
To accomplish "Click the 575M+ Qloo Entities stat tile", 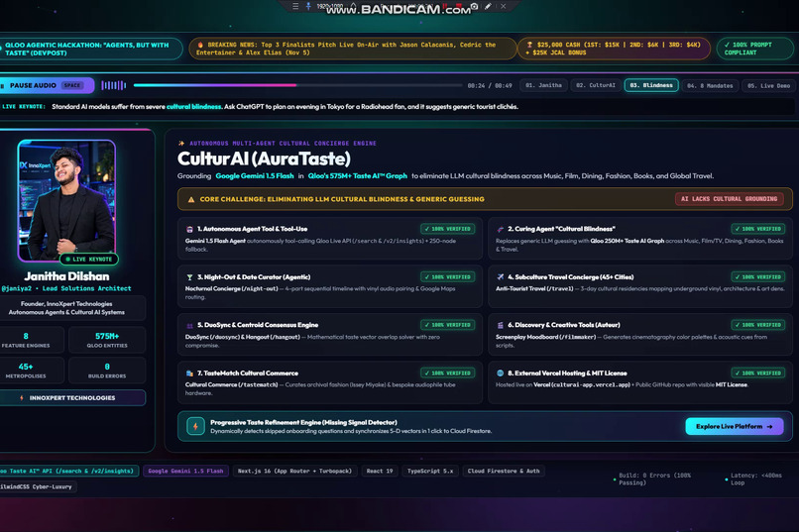I will pyautogui.click(x=107, y=340).
